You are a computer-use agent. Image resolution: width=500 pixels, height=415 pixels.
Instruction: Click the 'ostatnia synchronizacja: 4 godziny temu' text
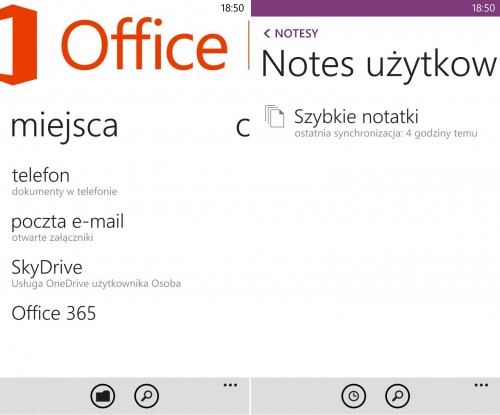coord(386,133)
